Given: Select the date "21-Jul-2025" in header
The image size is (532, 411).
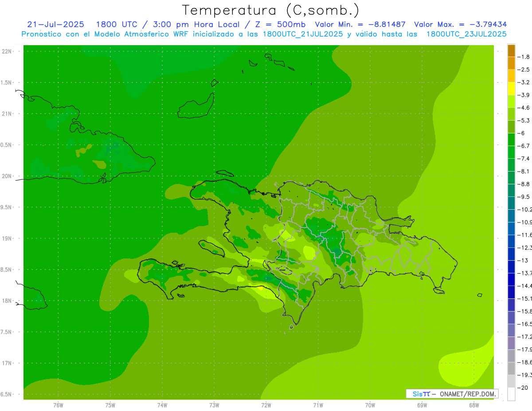Looking at the screenshot, I should pos(55,24).
